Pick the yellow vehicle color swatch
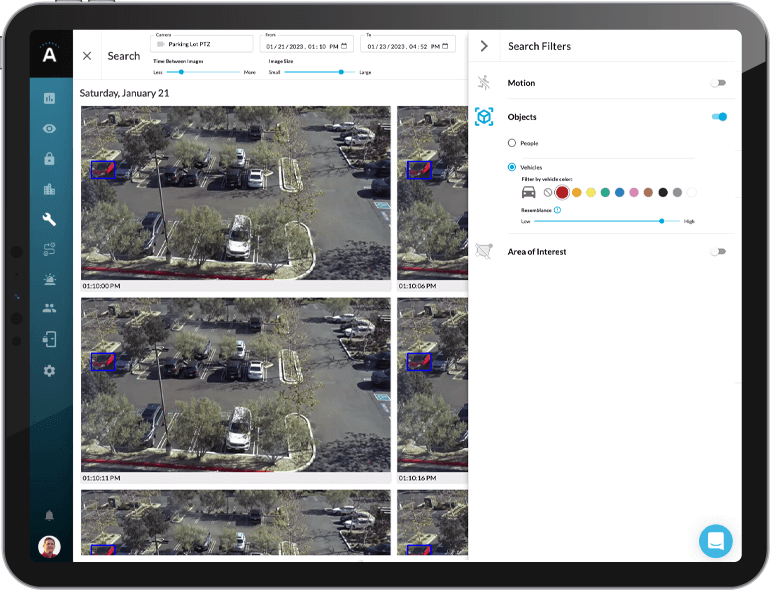This screenshot has height=590, width=770. (x=591, y=193)
